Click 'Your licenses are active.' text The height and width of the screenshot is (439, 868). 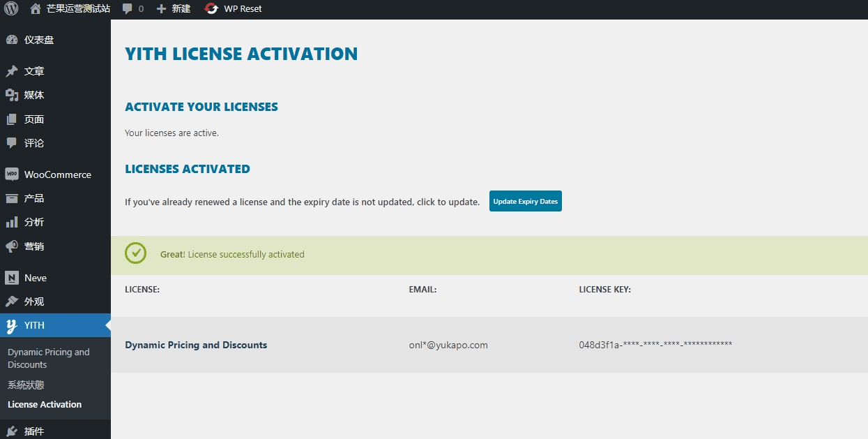[172, 133]
